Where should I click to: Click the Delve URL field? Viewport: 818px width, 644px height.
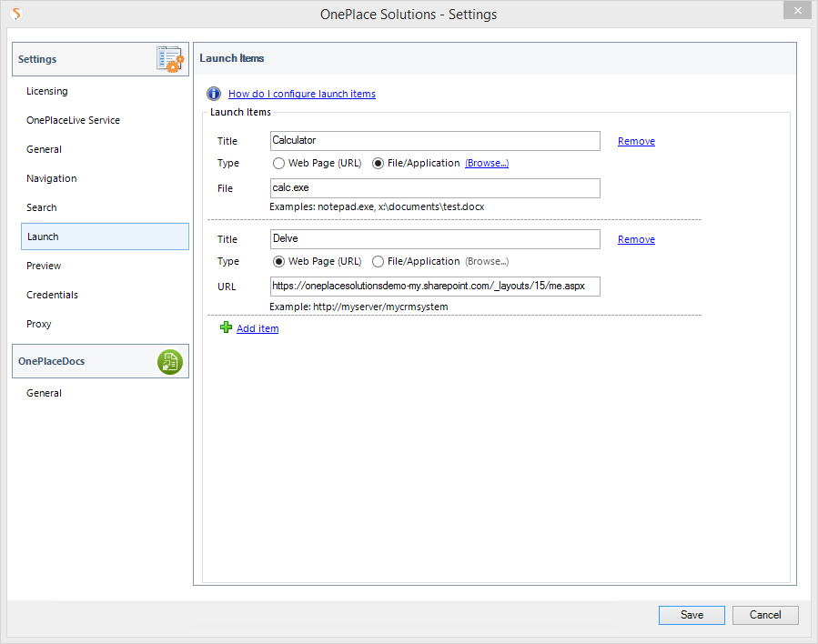coord(435,287)
